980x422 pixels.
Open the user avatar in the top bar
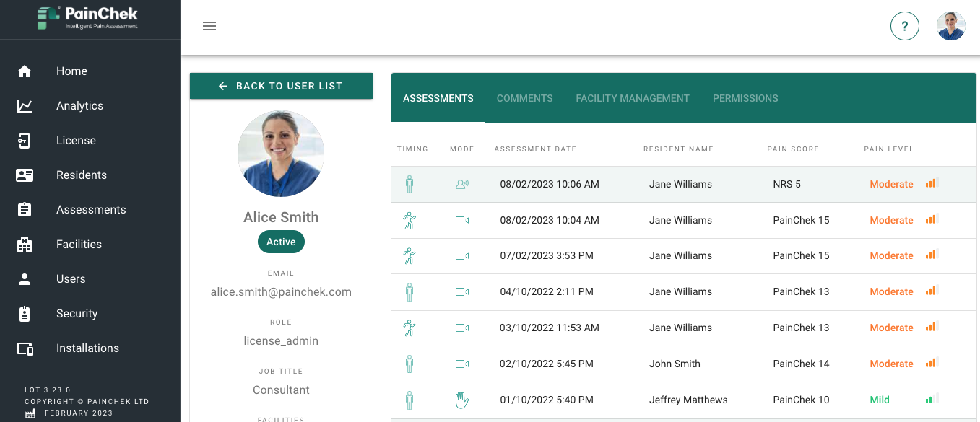[x=951, y=26]
